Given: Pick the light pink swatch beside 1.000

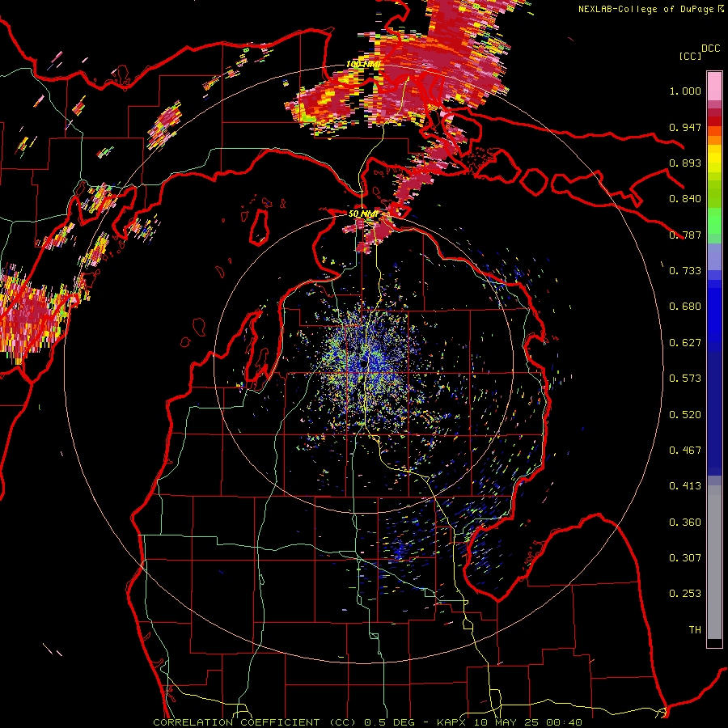Looking at the screenshot, I should tap(714, 86).
